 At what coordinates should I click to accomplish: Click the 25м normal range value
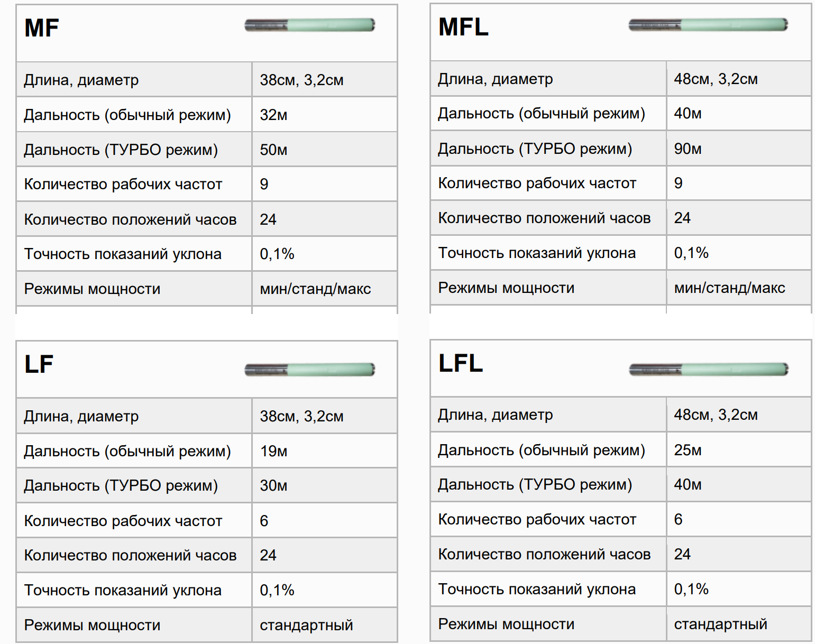(688, 450)
